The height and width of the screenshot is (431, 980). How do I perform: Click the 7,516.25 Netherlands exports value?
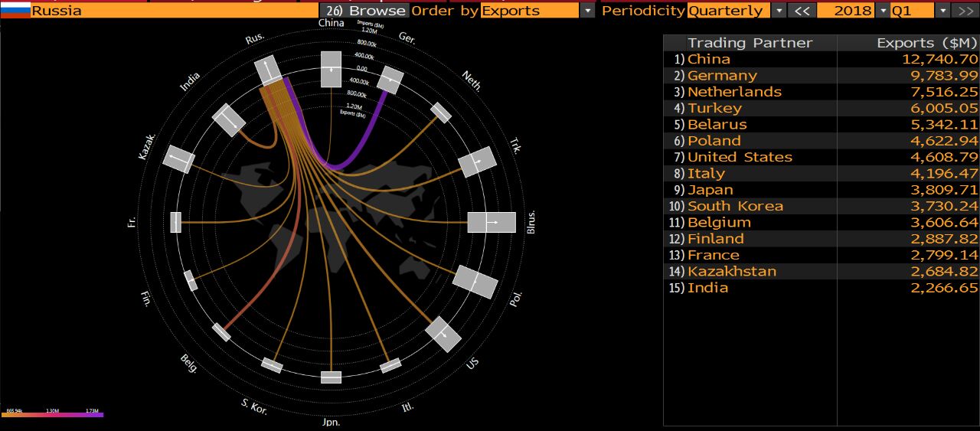coord(944,92)
